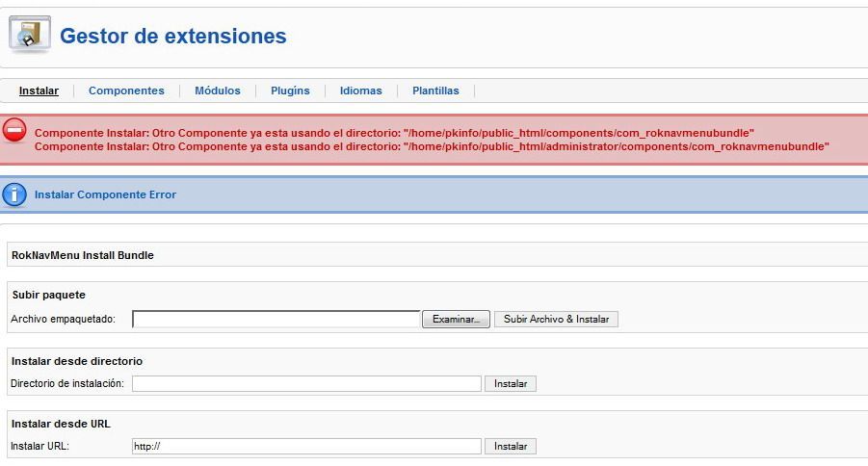The image size is (868, 466).
Task: Open the Módulos tab
Action: (x=218, y=91)
